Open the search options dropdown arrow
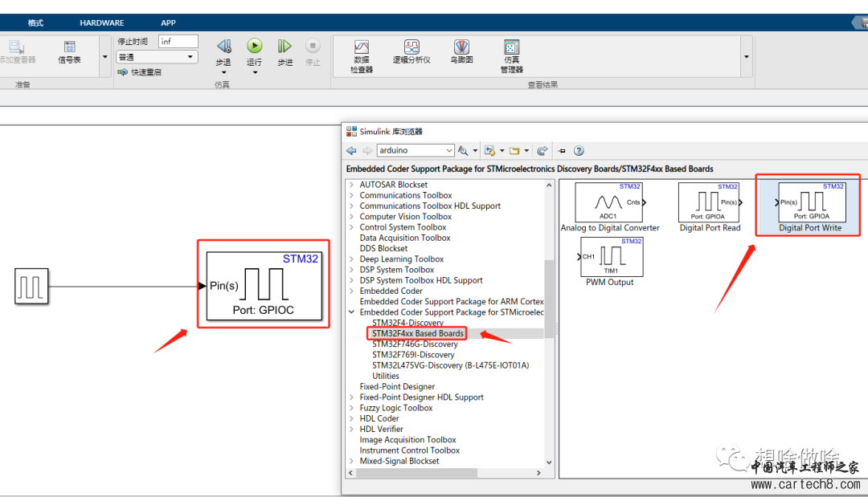This screenshot has width=868, height=497. (x=475, y=150)
